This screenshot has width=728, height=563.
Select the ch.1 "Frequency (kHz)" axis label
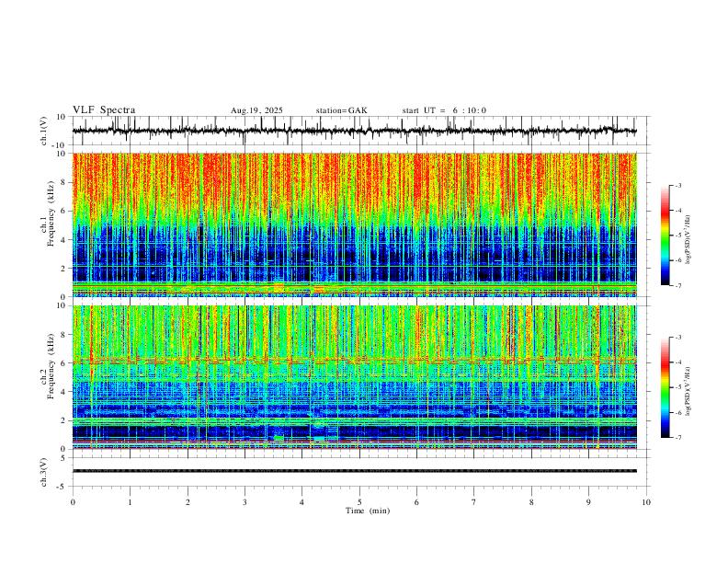click(x=51, y=213)
